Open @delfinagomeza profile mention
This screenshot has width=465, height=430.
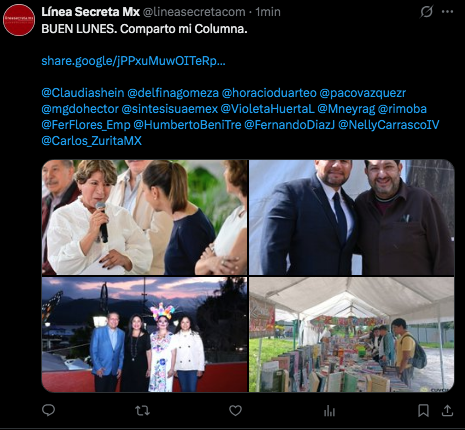[173, 93]
